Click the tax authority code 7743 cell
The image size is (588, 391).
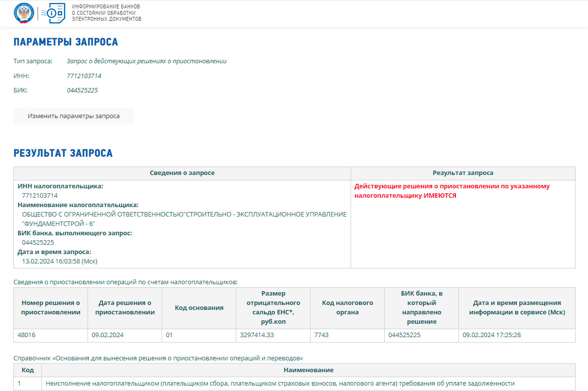347,335
